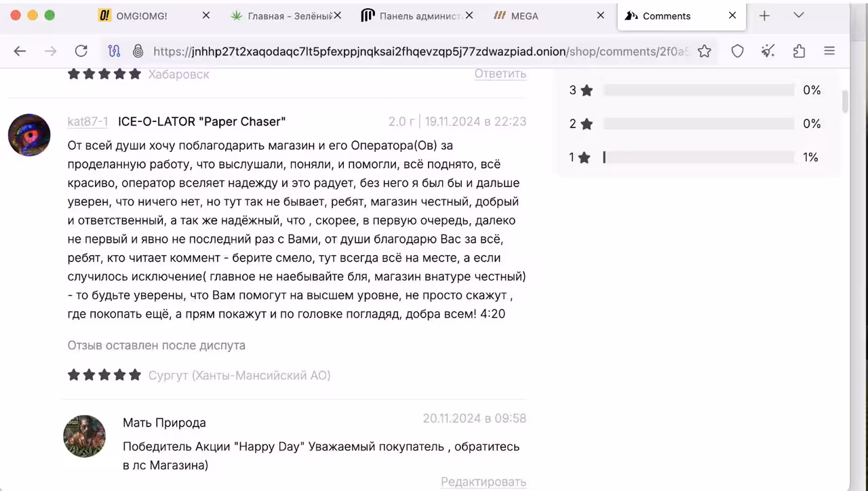Viewport: 868px width, 491px height.
Task: Click kat87-1's colorful eye avatar
Action: click(x=29, y=135)
